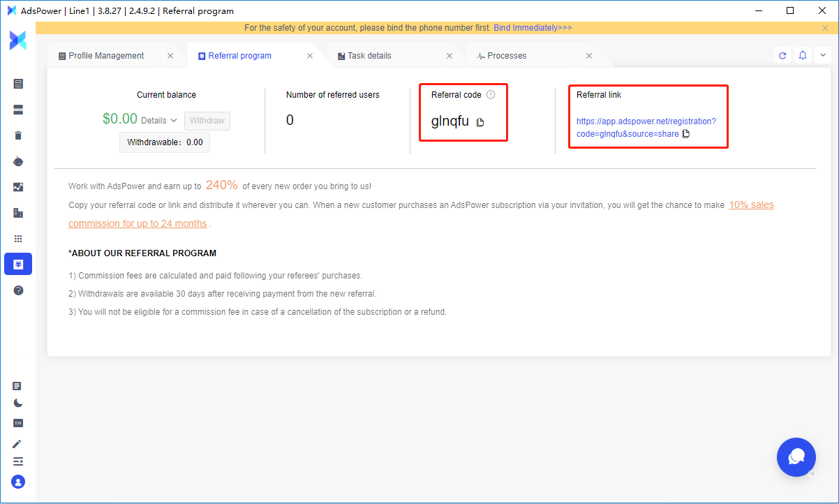Open the trash bin in sidebar
This screenshot has height=504, width=839.
pyautogui.click(x=18, y=135)
